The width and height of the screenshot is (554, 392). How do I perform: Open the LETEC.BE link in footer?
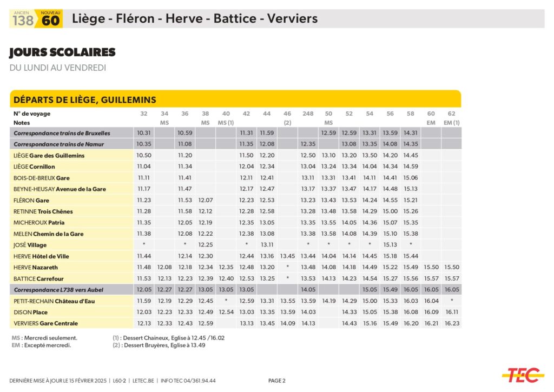pyautogui.click(x=145, y=381)
